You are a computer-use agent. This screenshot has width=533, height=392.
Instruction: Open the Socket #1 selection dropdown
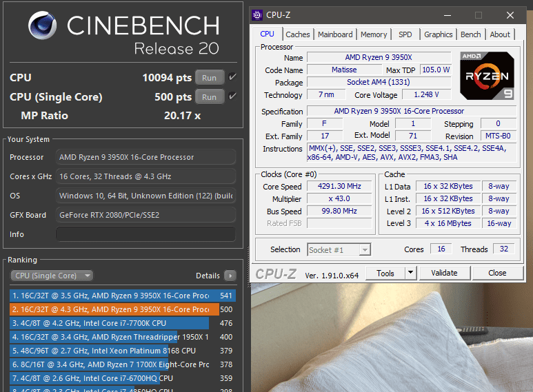(339, 250)
